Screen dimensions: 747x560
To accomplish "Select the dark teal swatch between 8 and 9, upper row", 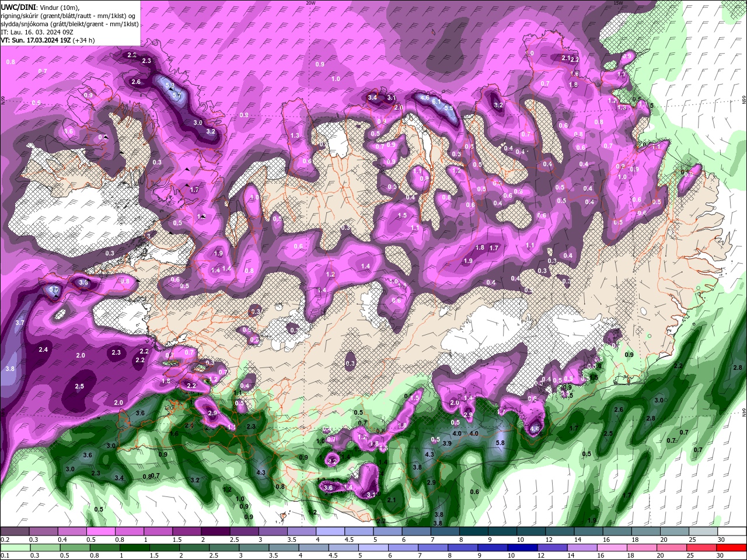I will click(x=474, y=531).
